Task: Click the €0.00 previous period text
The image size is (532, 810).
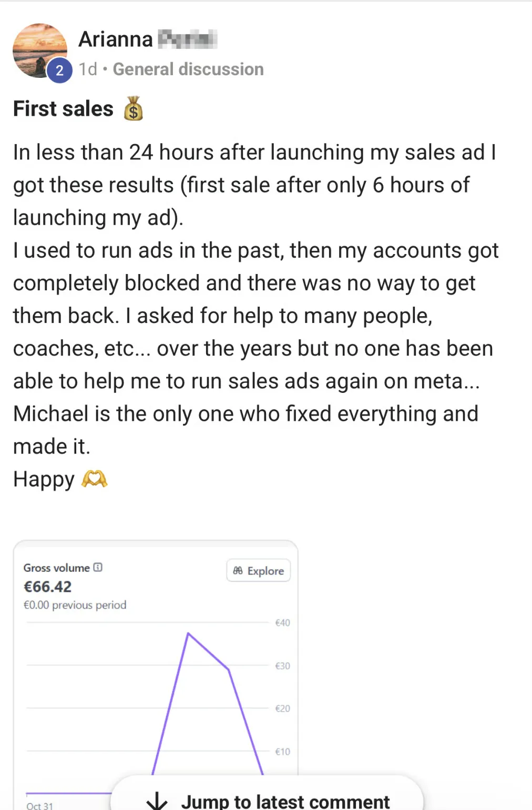Action: 75,605
